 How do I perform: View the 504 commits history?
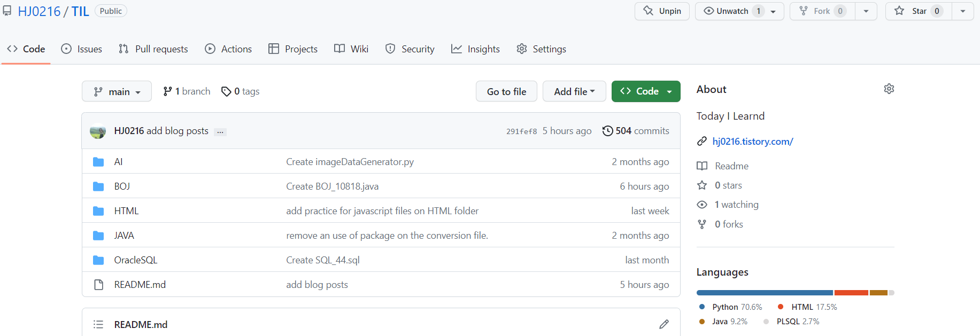(x=636, y=131)
